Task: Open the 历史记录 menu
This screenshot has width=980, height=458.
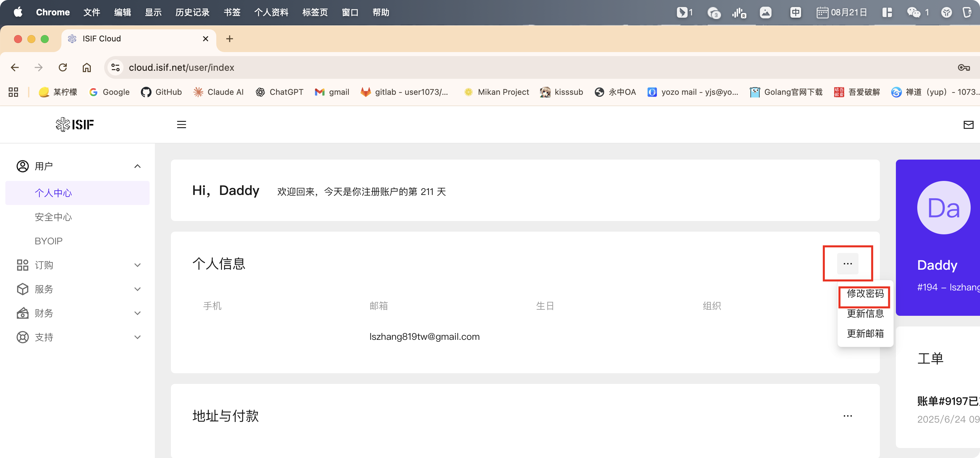Action: click(193, 12)
